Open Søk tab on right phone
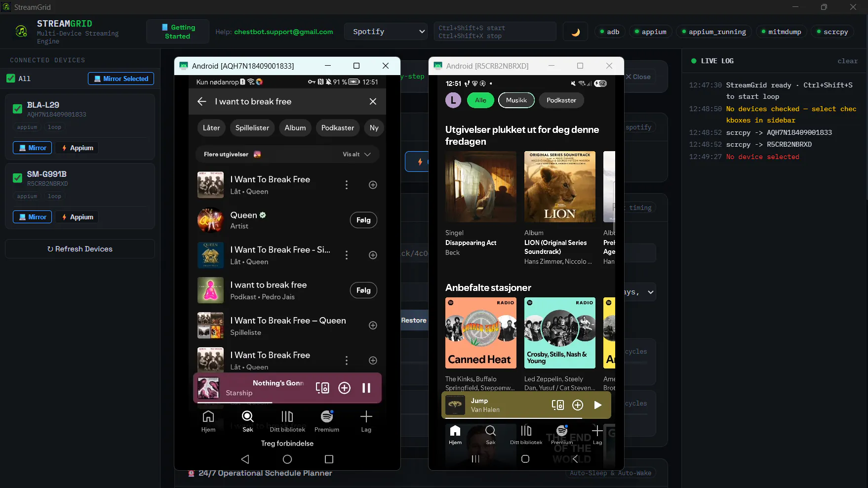This screenshot has height=488, width=868. pos(491,435)
